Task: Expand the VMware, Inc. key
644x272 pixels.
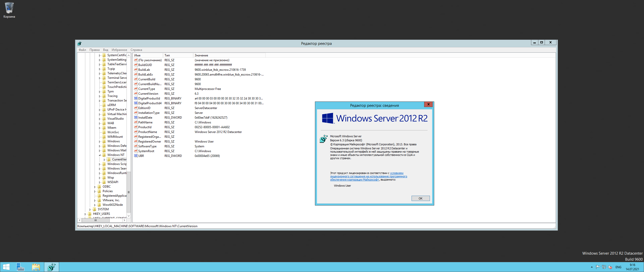Action: point(95,200)
